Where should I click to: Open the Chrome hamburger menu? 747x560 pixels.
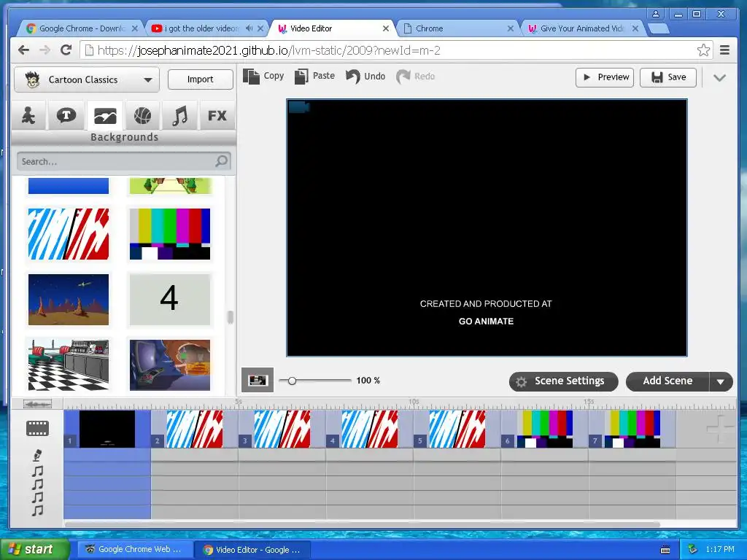724,50
